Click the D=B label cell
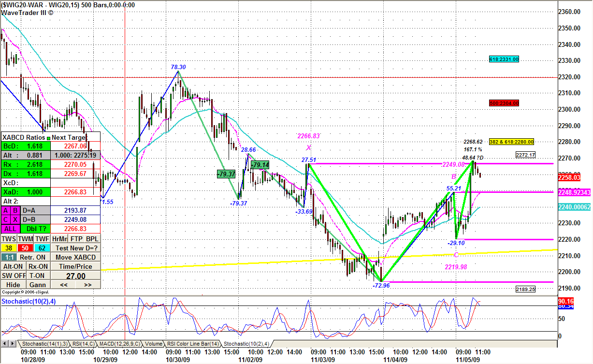Image resolution: width=593 pixels, height=364 pixels. (x=35, y=219)
